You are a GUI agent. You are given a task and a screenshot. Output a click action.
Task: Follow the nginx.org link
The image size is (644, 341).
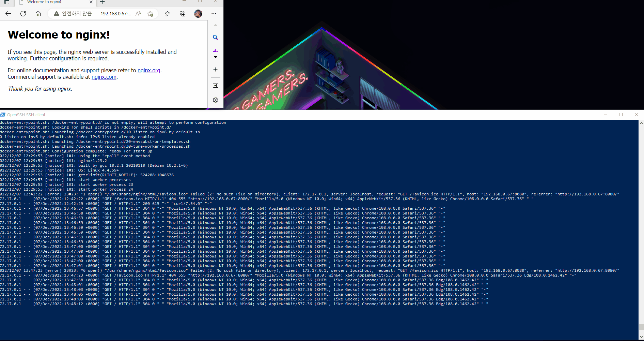149,71
